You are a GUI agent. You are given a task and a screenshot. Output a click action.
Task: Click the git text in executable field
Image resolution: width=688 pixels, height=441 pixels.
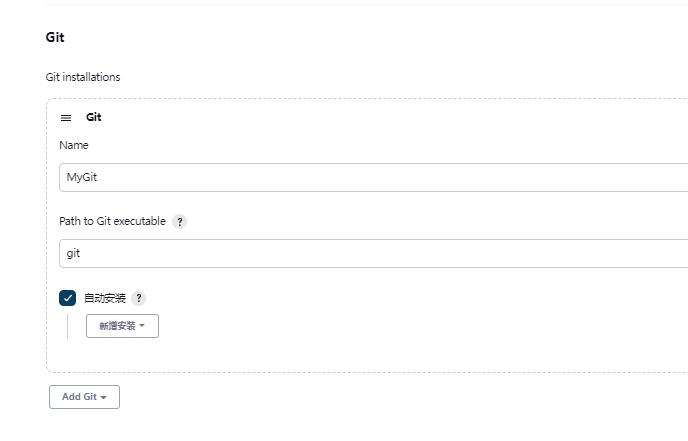point(73,254)
